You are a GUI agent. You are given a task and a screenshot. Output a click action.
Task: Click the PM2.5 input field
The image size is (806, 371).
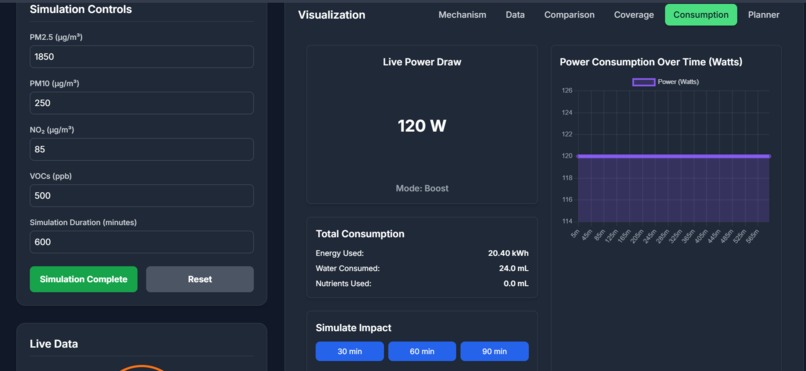(141, 57)
